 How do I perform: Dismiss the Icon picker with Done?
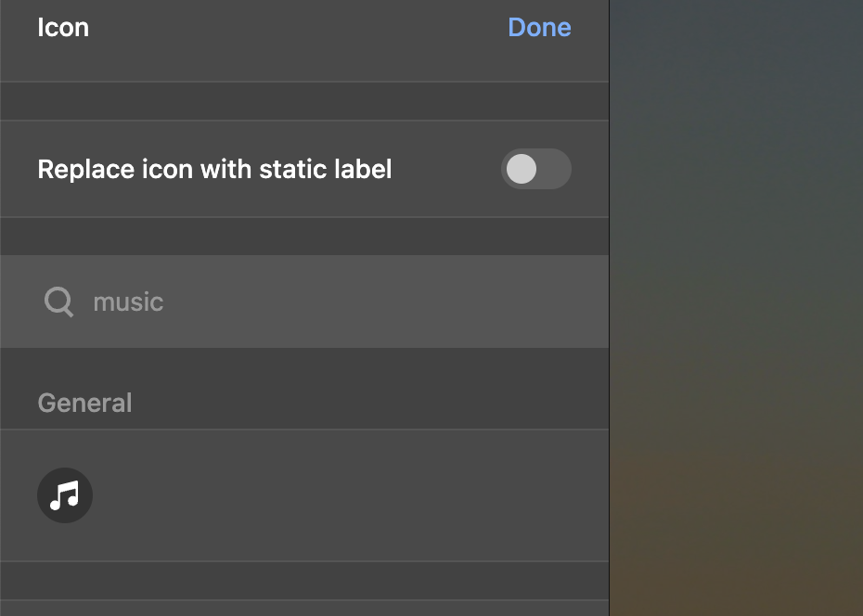(539, 27)
